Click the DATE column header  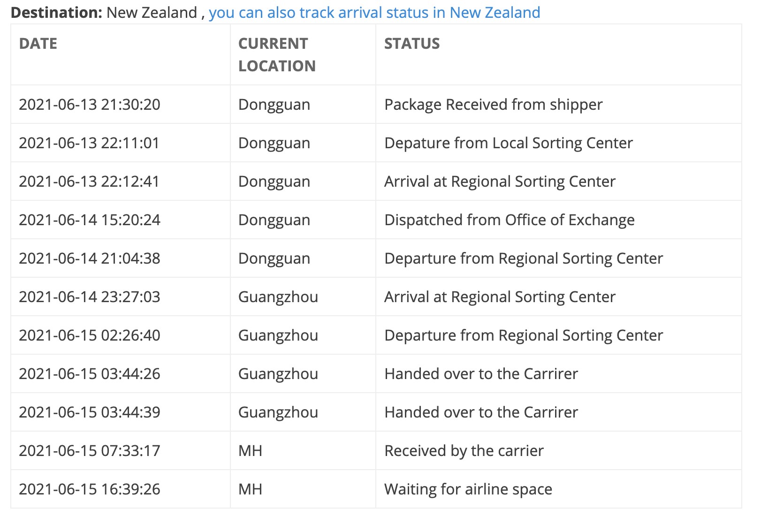pyautogui.click(x=38, y=44)
